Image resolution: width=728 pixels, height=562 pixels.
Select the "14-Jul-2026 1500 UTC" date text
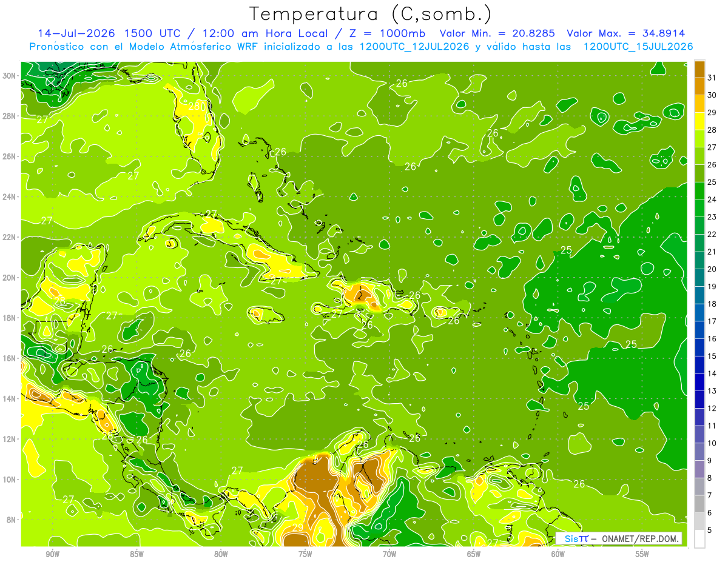[x=108, y=33]
